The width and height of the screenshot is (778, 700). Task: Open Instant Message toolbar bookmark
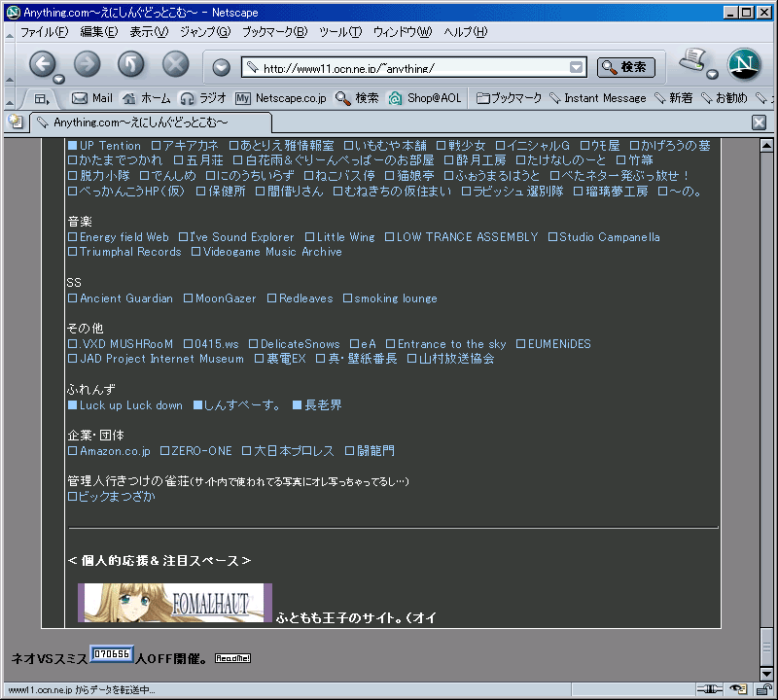point(598,98)
